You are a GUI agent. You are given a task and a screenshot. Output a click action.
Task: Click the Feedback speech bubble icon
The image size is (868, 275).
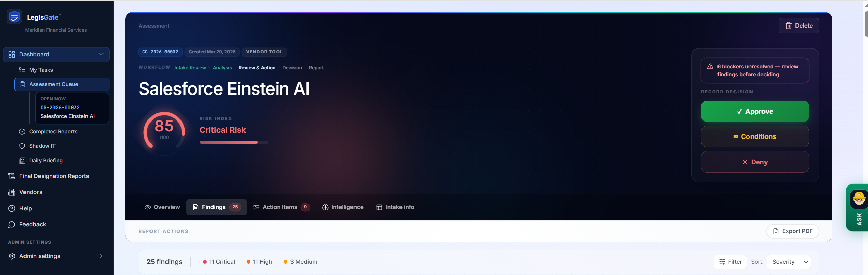[x=12, y=224]
